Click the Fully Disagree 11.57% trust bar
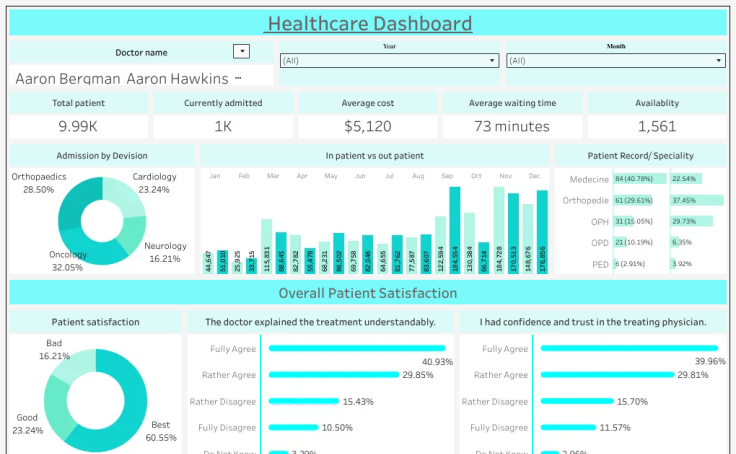This screenshot has height=454, width=736. point(568,427)
